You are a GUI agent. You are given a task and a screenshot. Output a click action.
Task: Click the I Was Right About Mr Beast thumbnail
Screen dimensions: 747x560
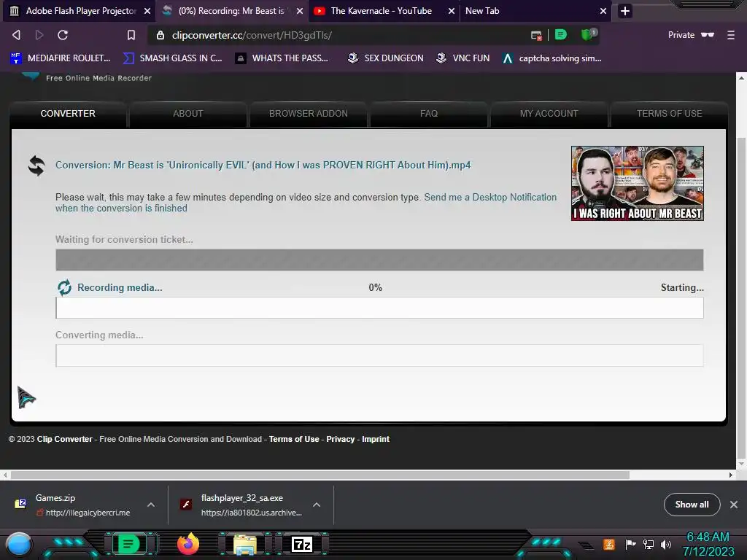click(x=638, y=183)
